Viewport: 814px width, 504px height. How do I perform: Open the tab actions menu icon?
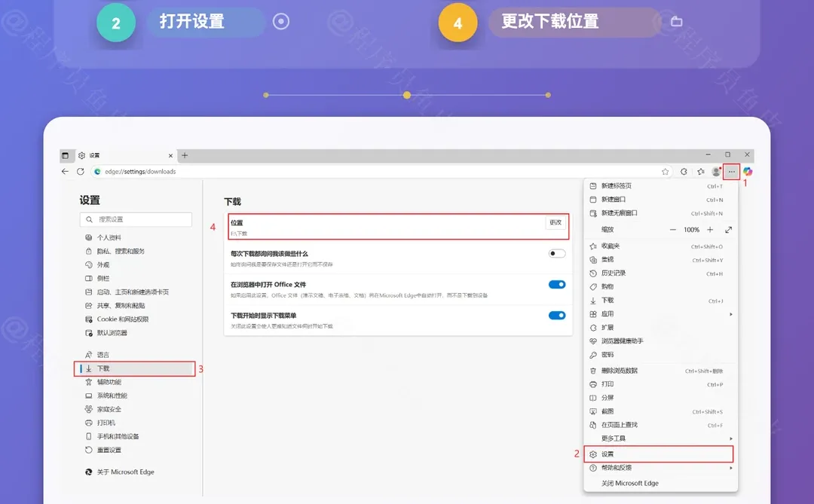tap(65, 155)
